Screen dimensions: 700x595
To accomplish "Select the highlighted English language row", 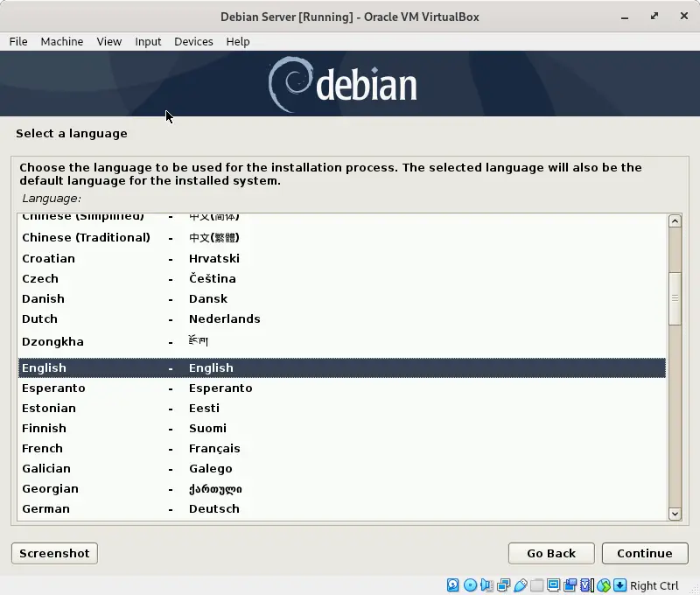I will pyautogui.click(x=342, y=367).
